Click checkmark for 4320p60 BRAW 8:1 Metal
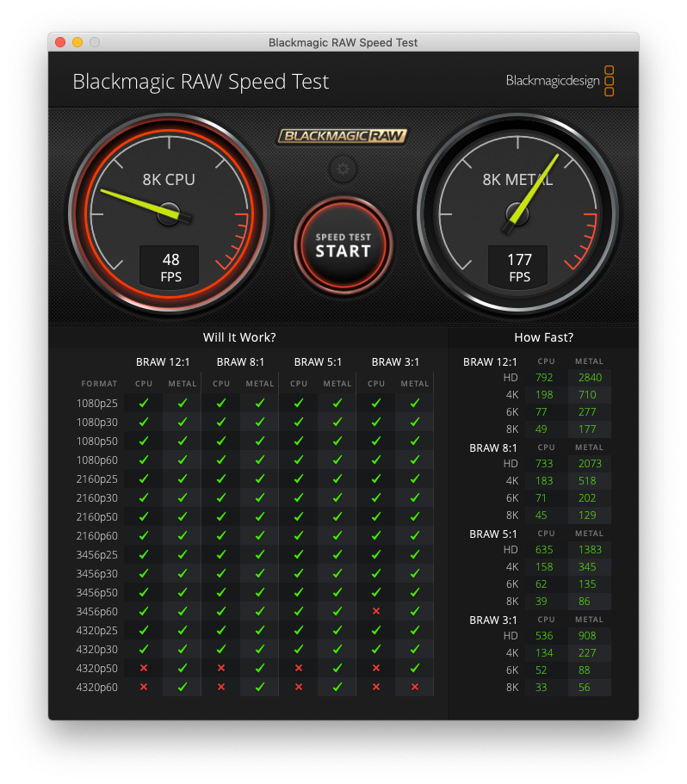This screenshot has width=687, height=784. pos(260,687)
